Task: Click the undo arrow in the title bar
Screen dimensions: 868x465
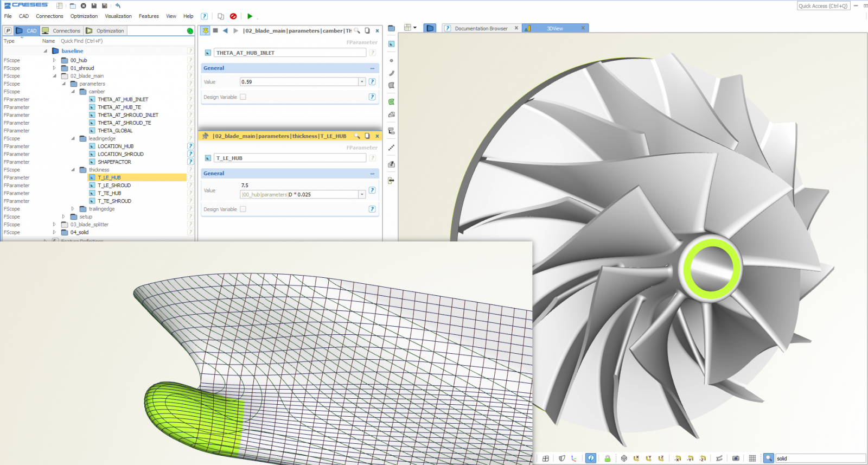Action: point(118,6)
